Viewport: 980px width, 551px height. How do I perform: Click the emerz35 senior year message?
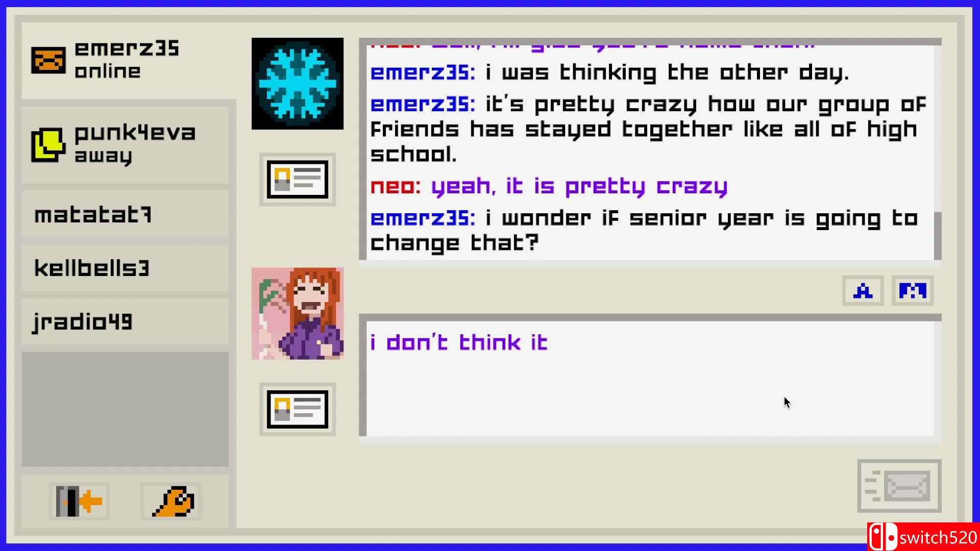click(644, 230)
